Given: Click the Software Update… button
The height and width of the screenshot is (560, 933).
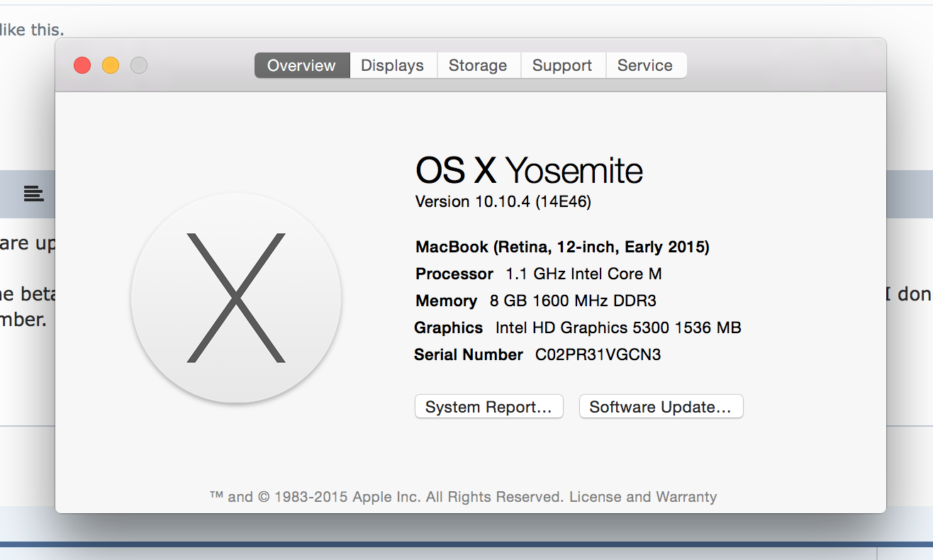Looking at the screenshot, I should click(661, 407).
